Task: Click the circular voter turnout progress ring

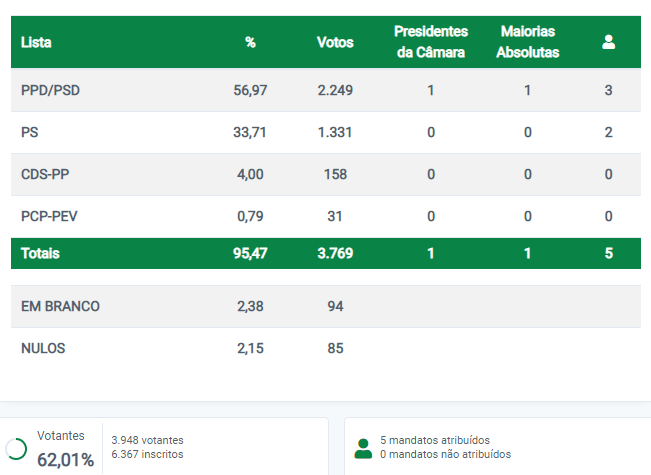Action: click(x=16, y=449)
